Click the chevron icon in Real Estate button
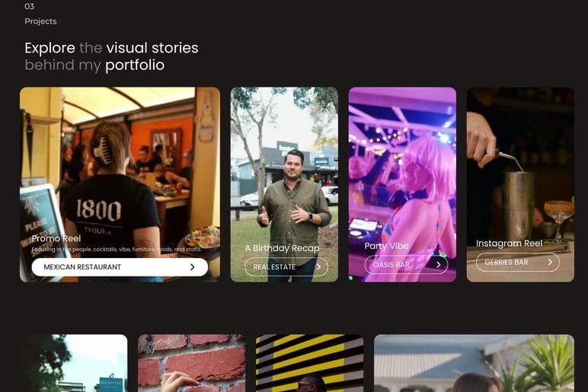Viewport: 588px width, 392px height. click(x=317, y=267)
